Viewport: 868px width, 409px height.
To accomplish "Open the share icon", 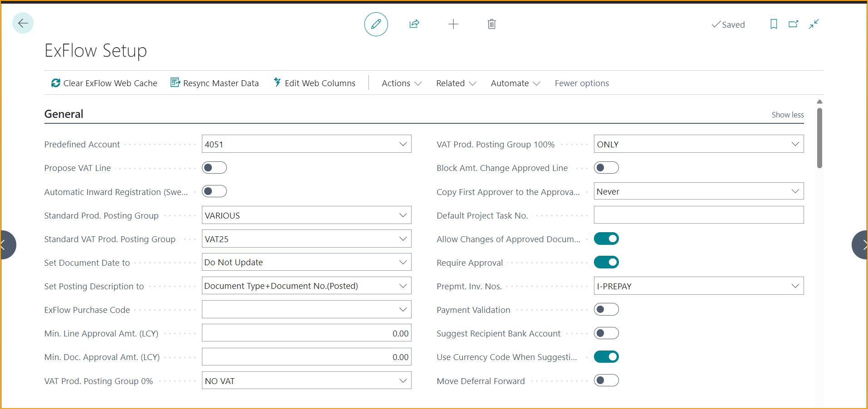I will [x=414, y=24].
